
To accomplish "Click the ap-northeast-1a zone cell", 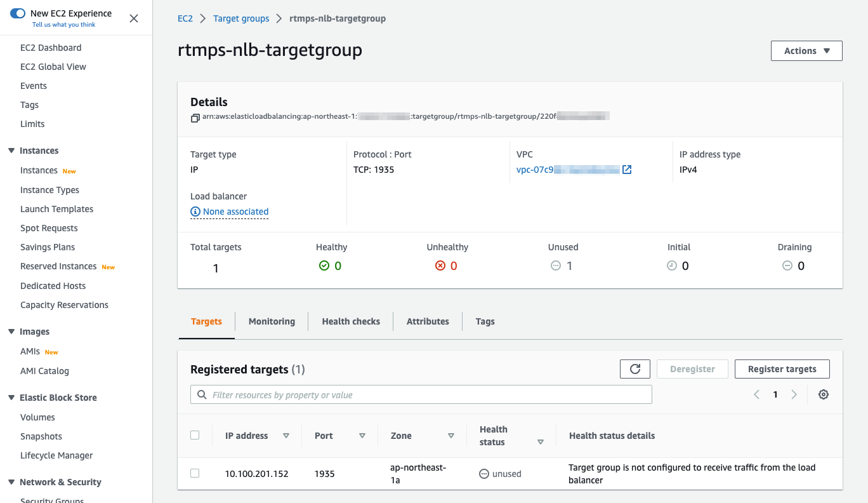I will 418,474.
